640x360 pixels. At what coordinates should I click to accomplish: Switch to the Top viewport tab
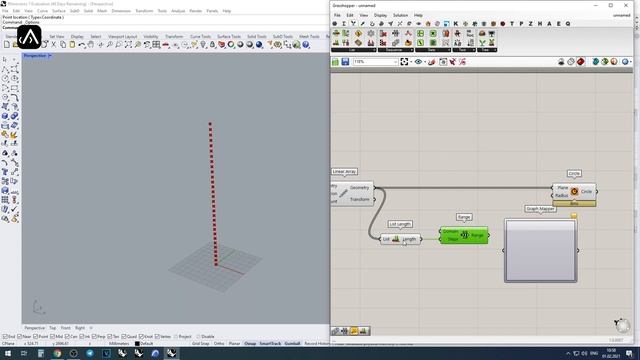pos(53,328)
